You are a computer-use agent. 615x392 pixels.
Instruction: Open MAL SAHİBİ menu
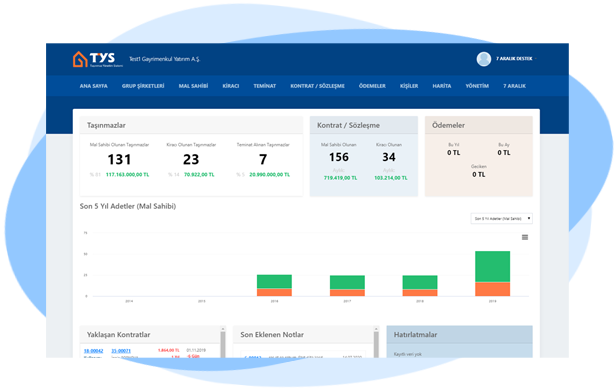click(193, 86)
